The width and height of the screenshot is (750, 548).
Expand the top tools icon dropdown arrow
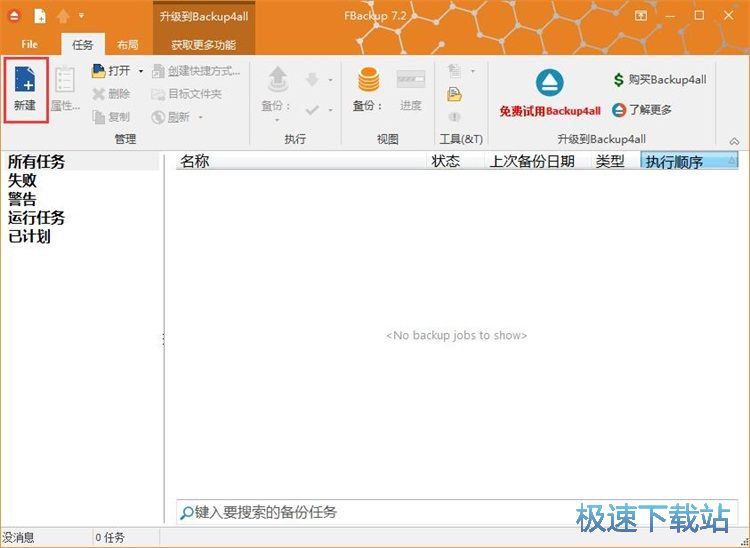click(473, 71)
